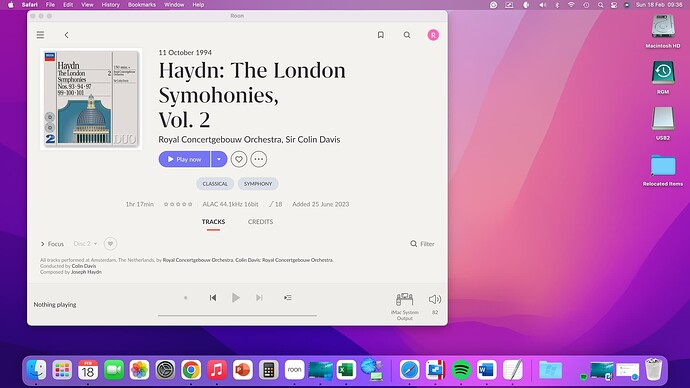Viewport: 690px width, 388px height.
Task: Open the View menu
Action: click(87, 5)
